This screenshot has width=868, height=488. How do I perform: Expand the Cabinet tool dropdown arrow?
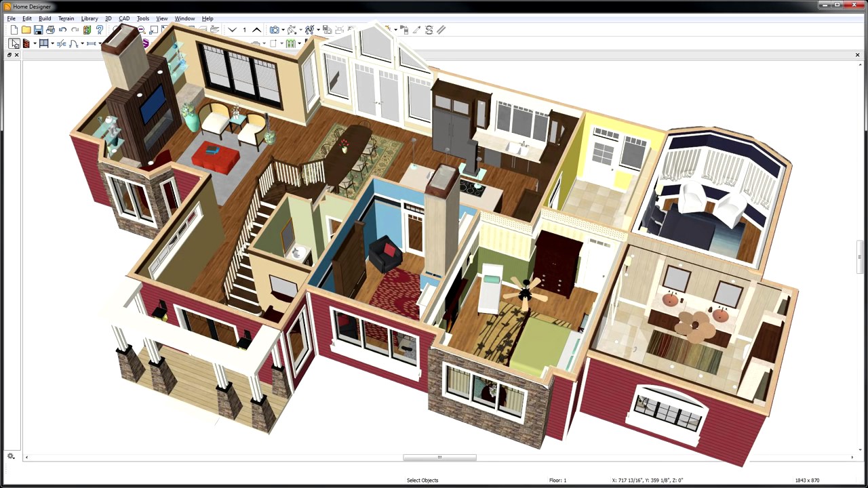tap(52, 44)
